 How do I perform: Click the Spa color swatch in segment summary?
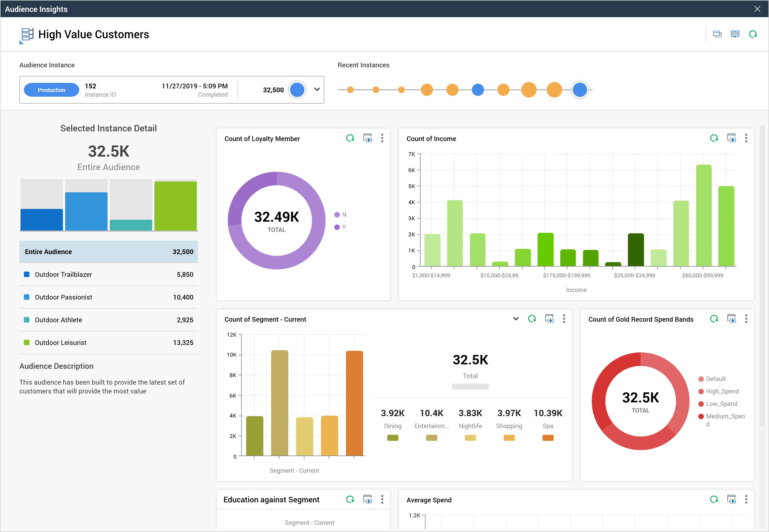point(548,438)
